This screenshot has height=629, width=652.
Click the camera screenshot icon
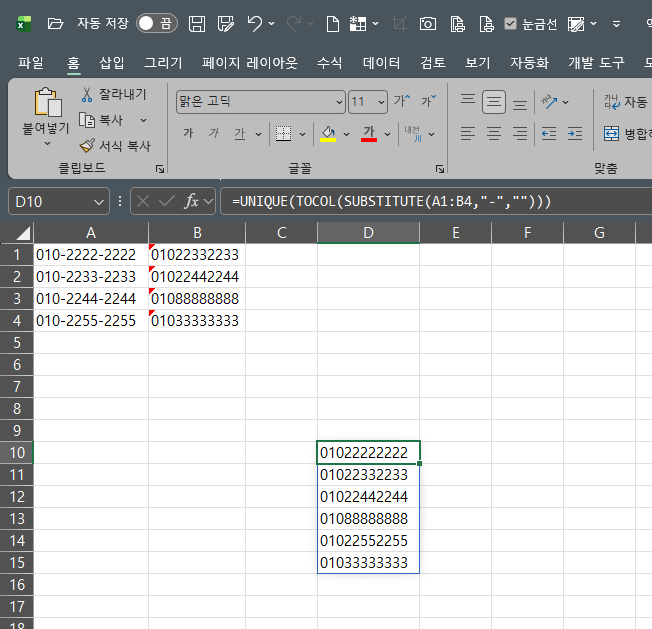pos(427,23)
